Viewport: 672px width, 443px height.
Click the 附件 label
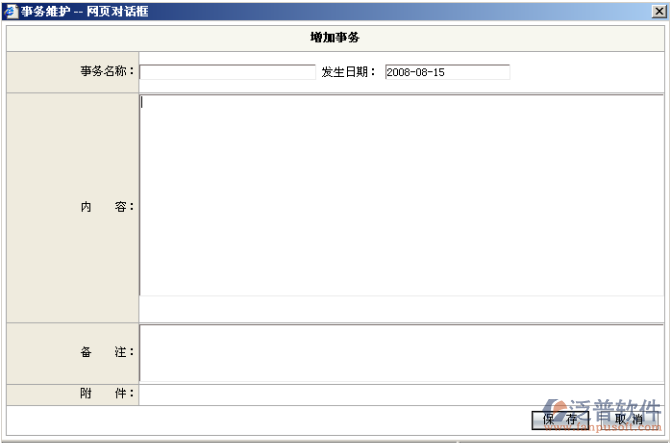(107, 393)
